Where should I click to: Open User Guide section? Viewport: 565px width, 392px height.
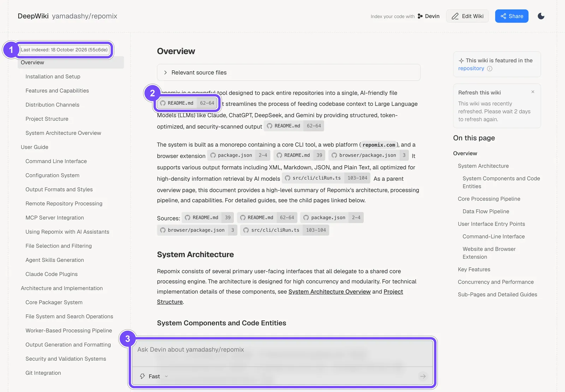(x=35, y=147)
